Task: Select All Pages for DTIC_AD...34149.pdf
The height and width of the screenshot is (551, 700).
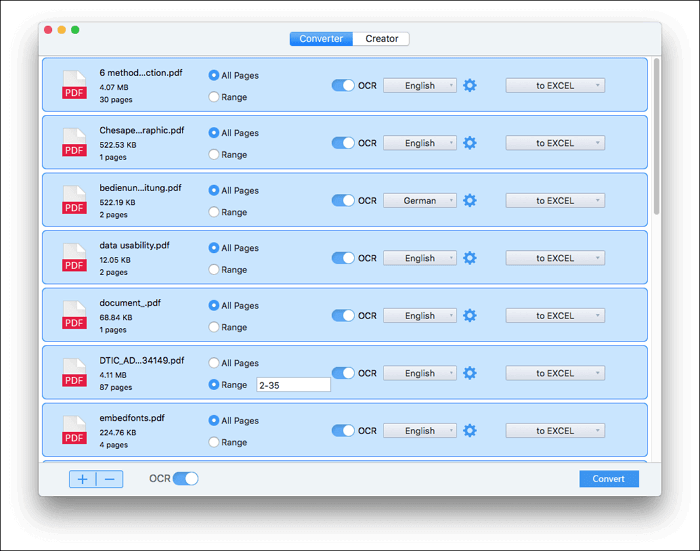Action: [214, 363]
